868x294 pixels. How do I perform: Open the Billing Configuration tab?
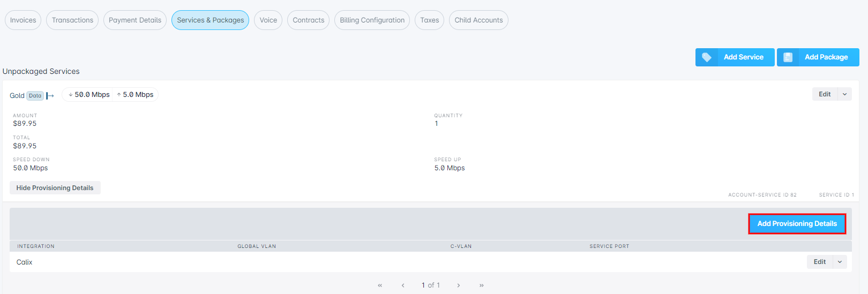click(372, 20)
